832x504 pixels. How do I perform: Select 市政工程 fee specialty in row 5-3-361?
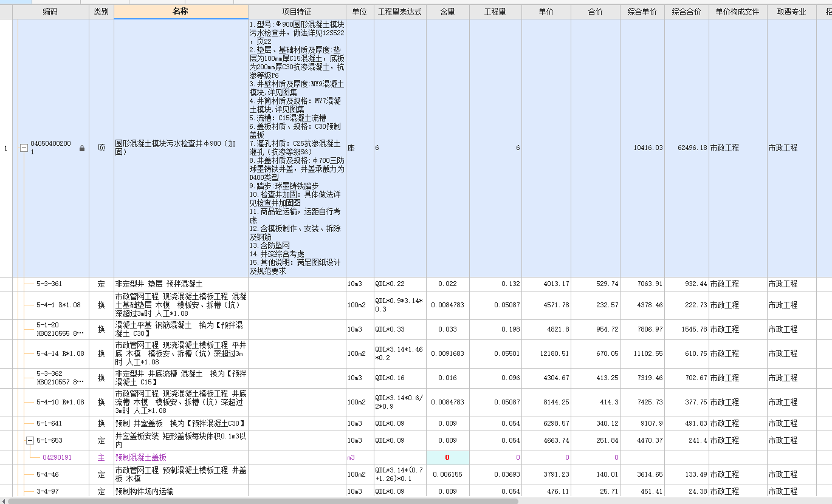(x=792, y=284)
